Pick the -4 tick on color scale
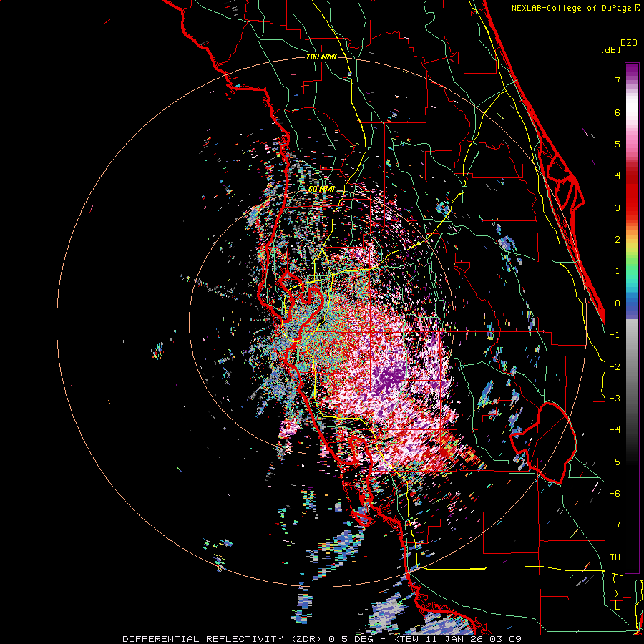The image size is (644, 644). 615,430
